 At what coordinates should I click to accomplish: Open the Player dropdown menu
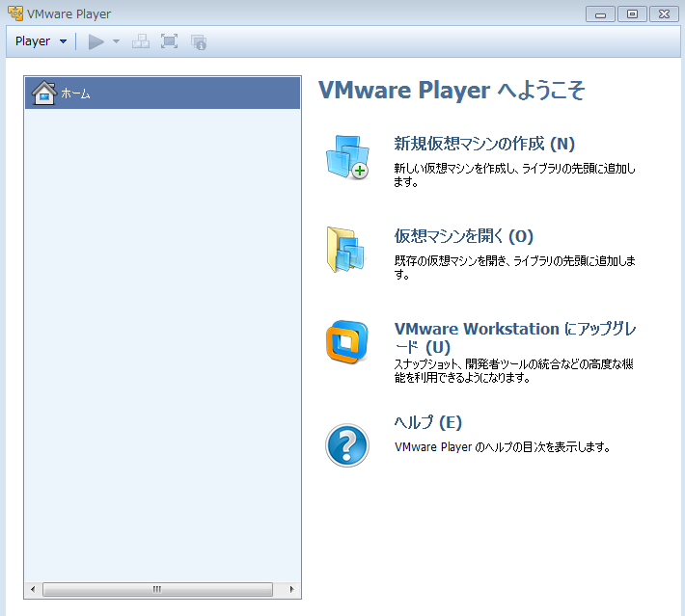41,41
